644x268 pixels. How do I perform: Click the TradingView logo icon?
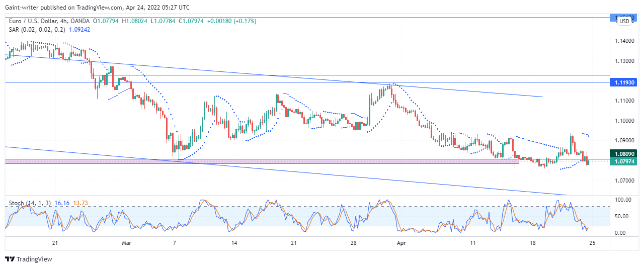(10, 259)
